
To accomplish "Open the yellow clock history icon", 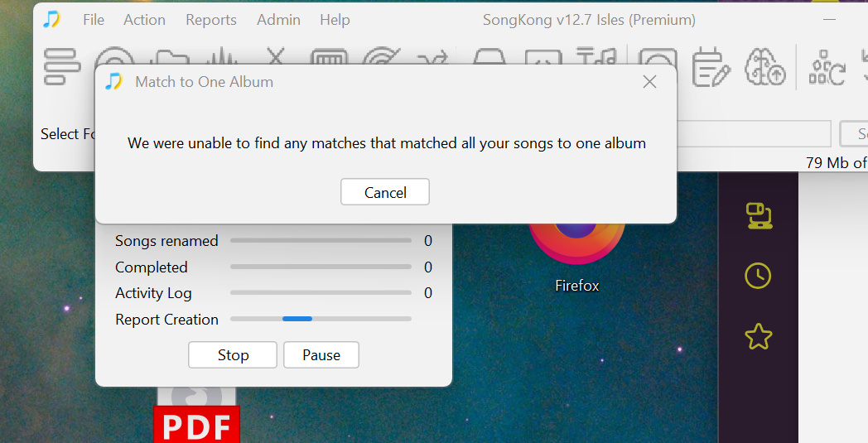I will 758,276.
